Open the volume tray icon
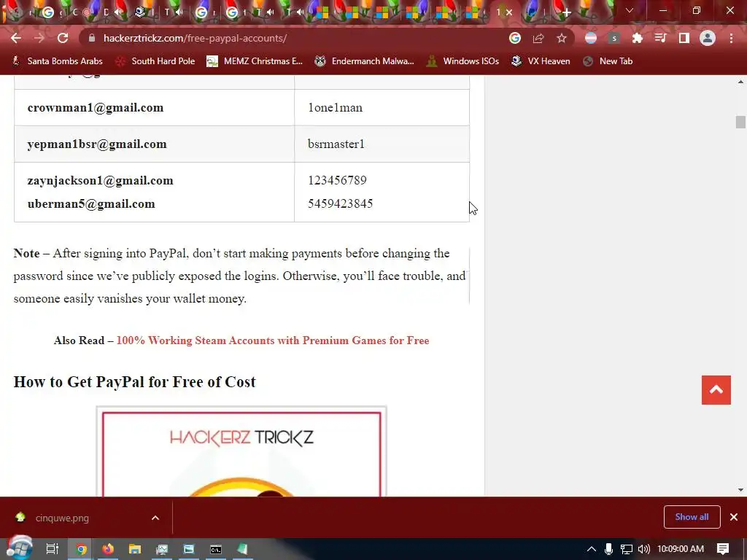 [x=644, y=549]
